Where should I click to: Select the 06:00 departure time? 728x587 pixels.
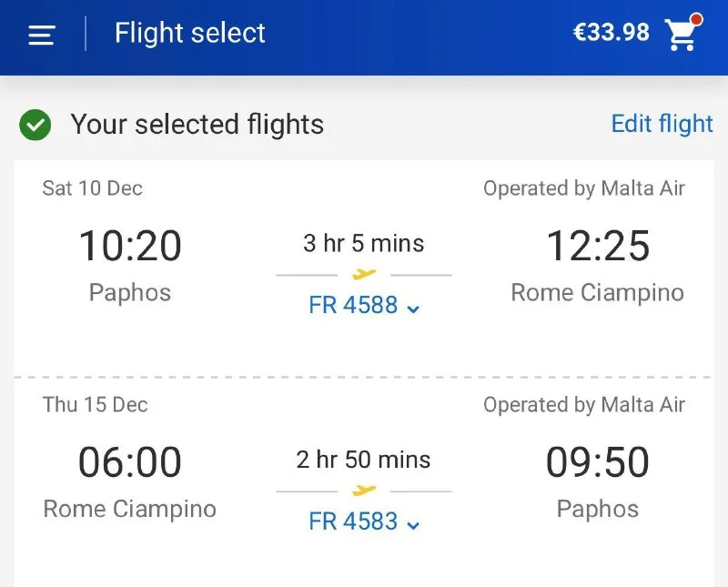pos(130,462)
